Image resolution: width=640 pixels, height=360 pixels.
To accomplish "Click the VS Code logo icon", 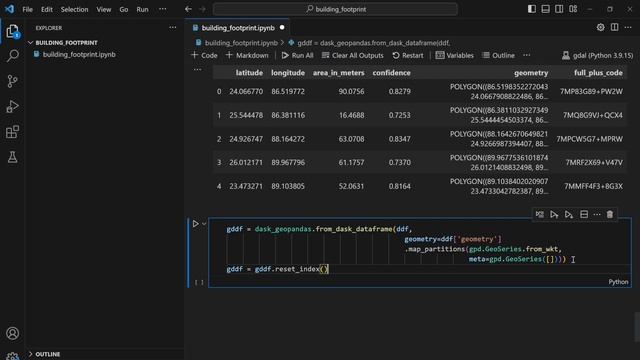I will [9, 9].
